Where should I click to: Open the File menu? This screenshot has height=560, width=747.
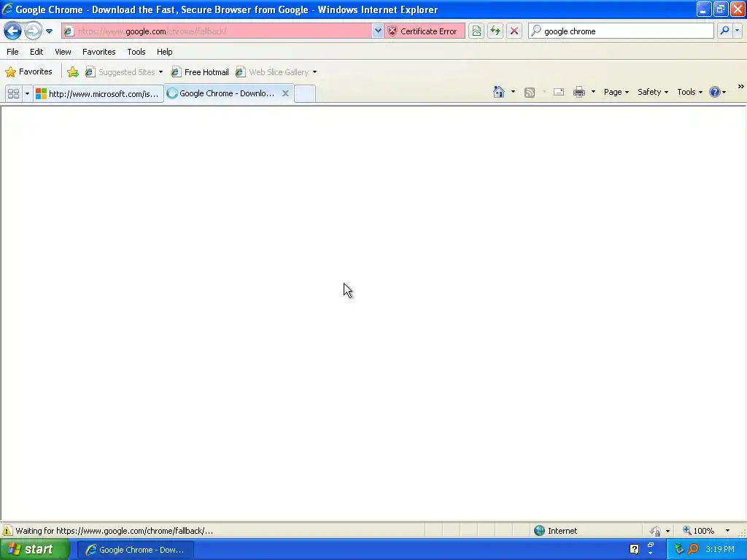click(x=13, y=52)
